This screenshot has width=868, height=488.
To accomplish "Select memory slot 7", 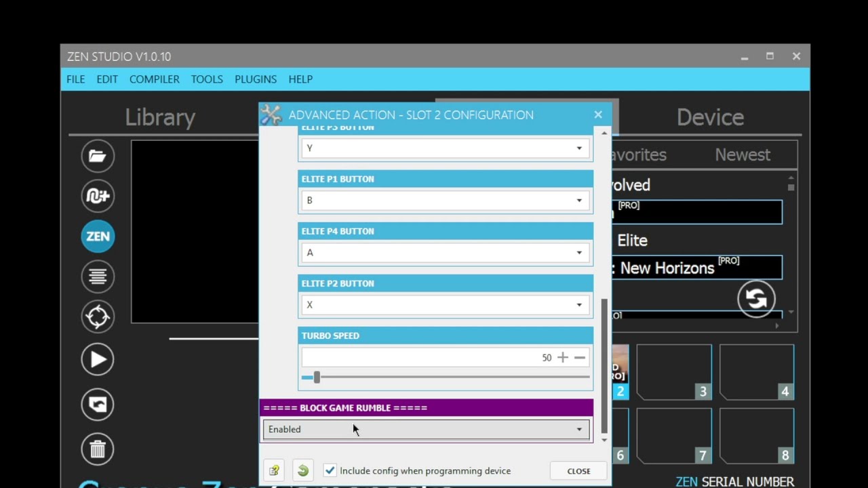I will tap(674, 436).
